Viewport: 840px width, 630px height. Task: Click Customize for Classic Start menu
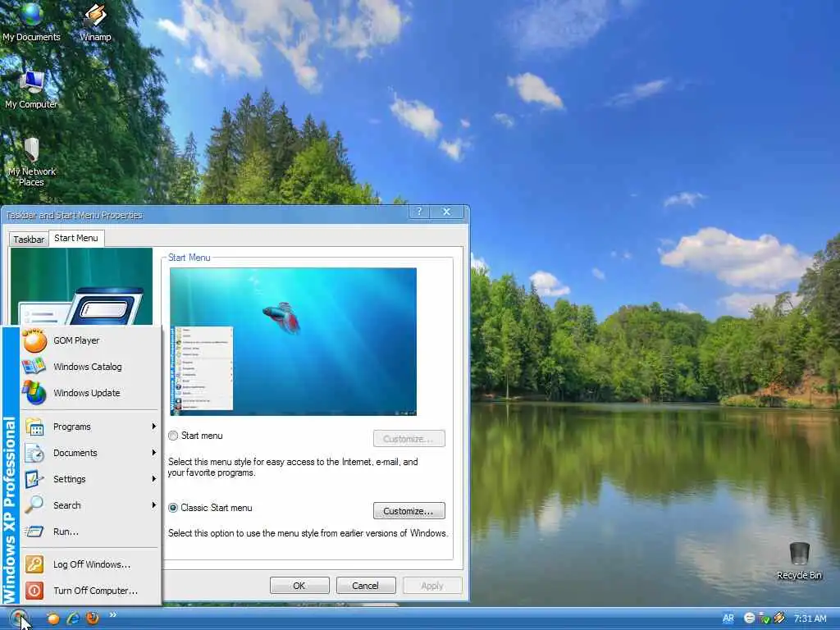pos(409,511)
